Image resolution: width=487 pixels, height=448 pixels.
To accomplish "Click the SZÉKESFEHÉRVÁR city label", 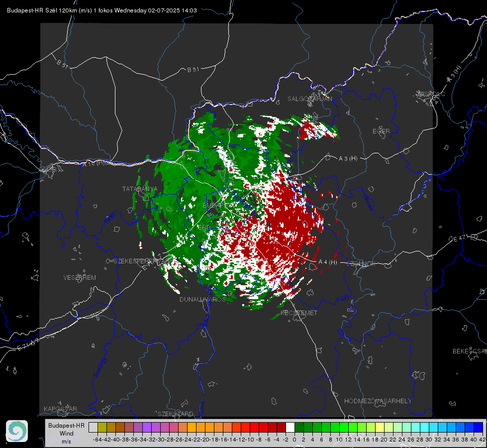I will (x=141, y=261).
